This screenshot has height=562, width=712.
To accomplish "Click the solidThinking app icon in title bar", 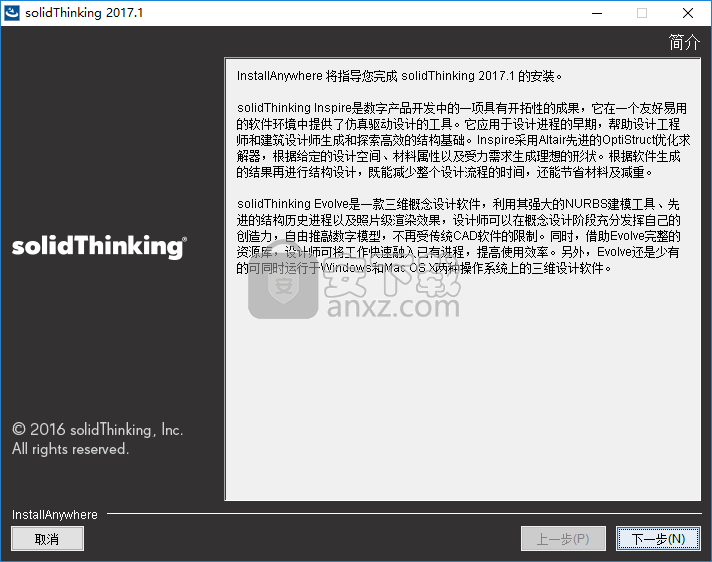I will pyautogui.click(x=12, y=13).
